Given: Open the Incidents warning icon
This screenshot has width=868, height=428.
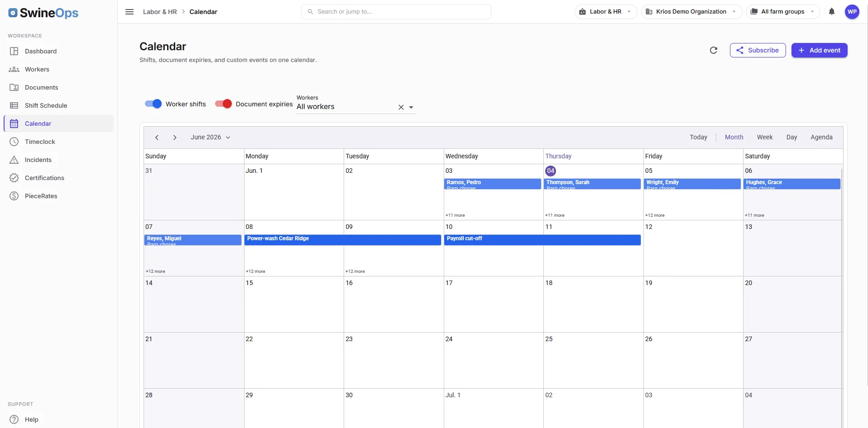Looking at the screenshot, I should (x=14, y=160).
